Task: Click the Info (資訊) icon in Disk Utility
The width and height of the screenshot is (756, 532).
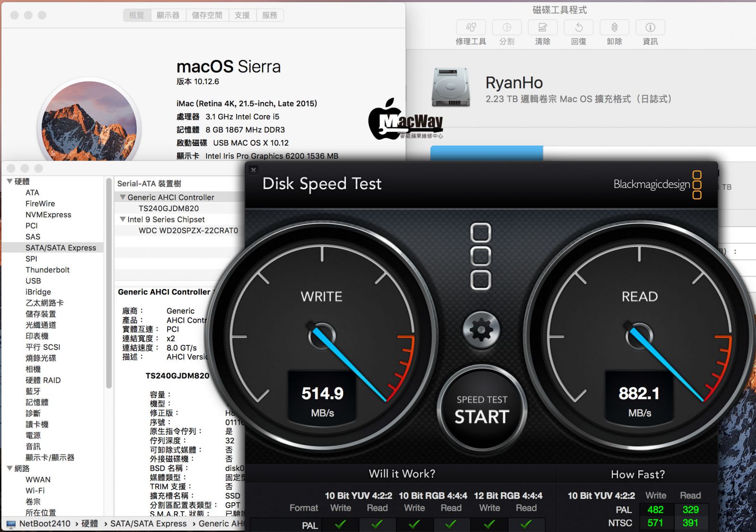Action: click(x=650, y=27)
